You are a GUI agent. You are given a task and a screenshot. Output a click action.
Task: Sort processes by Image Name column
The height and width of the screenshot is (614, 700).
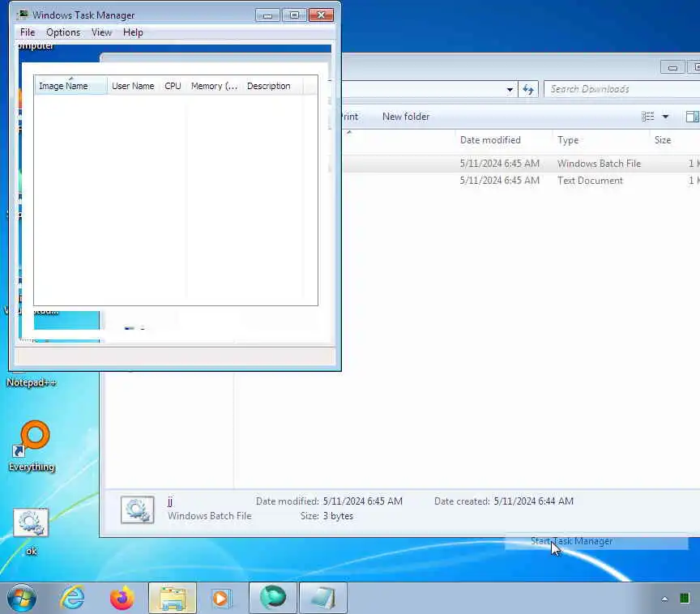70,86
